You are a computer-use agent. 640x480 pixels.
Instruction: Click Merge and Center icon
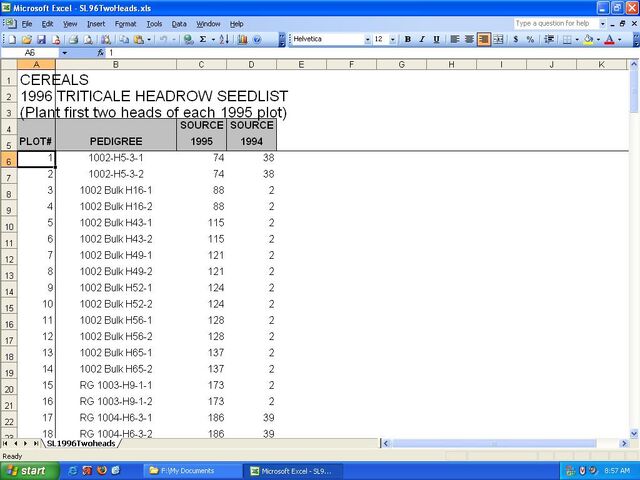click(498, 39)
